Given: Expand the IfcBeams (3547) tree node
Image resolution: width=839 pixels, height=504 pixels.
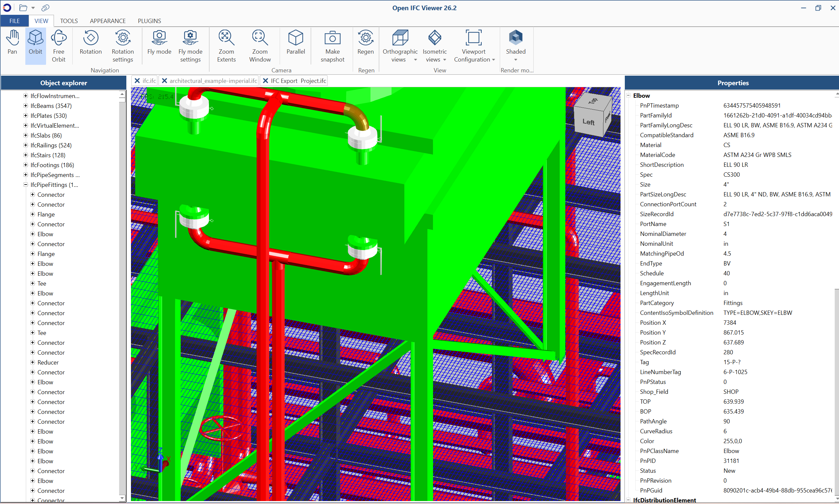Looking at the screenshot, I should tap(25, 106).
